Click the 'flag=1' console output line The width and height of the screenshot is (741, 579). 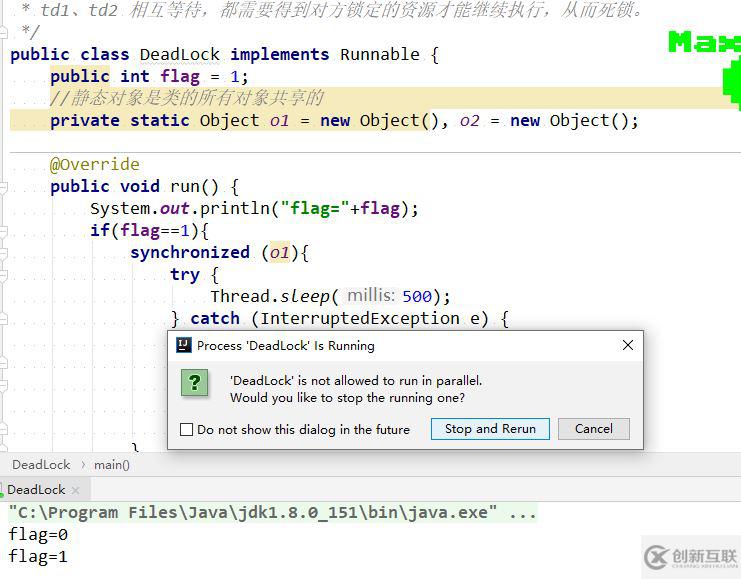point(38,556)
